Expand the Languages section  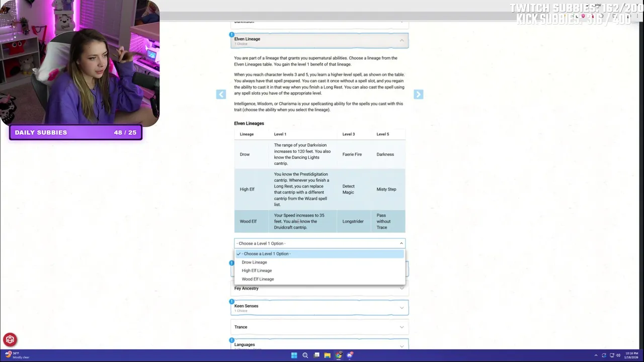(320, 345)
